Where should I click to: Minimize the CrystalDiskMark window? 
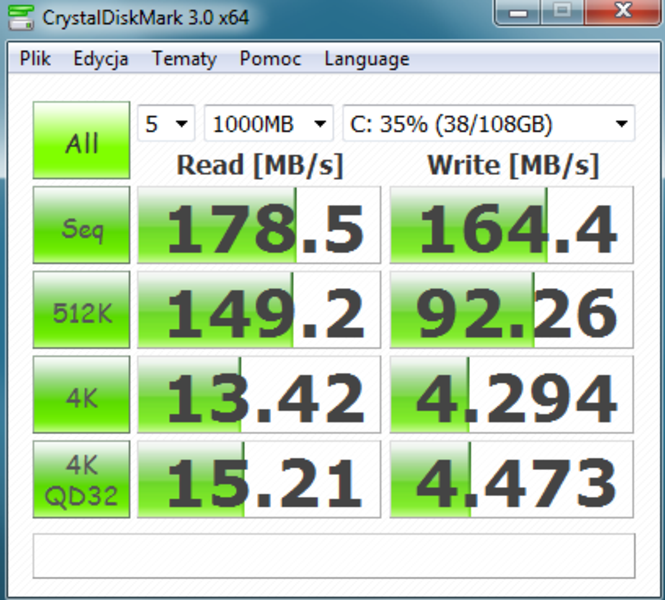point(518,13)
